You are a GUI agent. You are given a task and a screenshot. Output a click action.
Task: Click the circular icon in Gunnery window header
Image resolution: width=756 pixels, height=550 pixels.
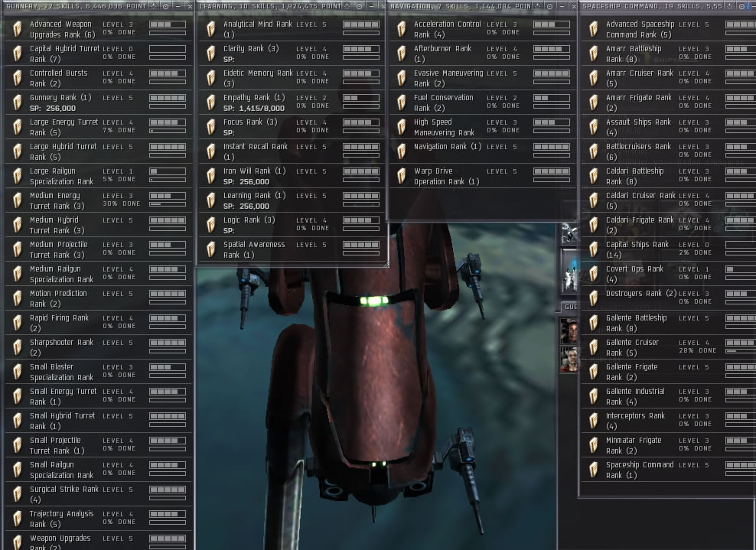(x=165, y=6)
